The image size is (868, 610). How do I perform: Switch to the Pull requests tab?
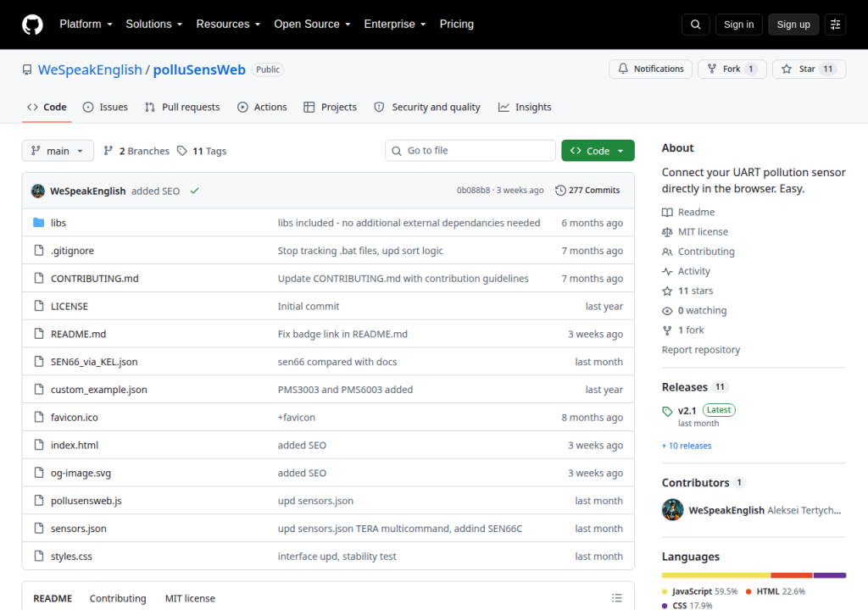click(182, 107)
